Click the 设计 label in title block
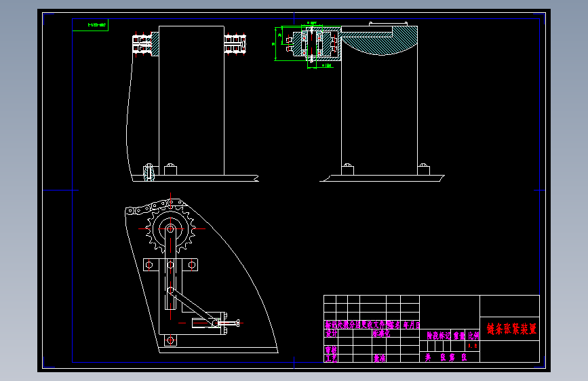 tap(331, 334)
